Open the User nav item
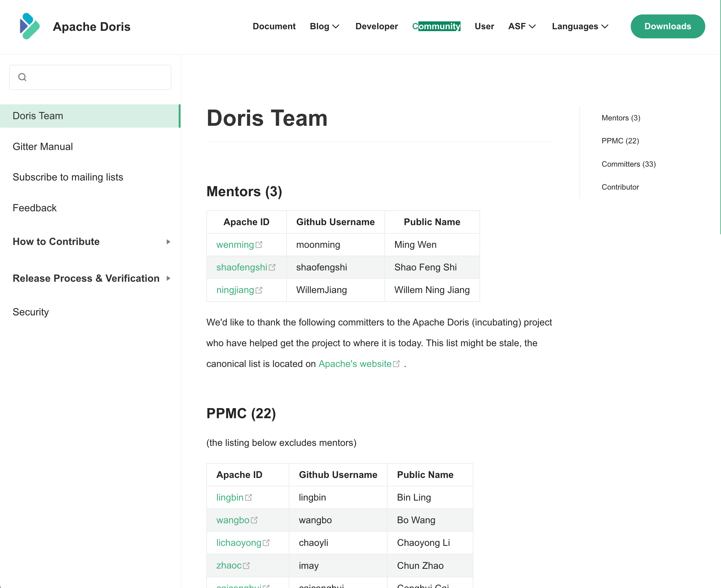 click(x=484, y=26)
